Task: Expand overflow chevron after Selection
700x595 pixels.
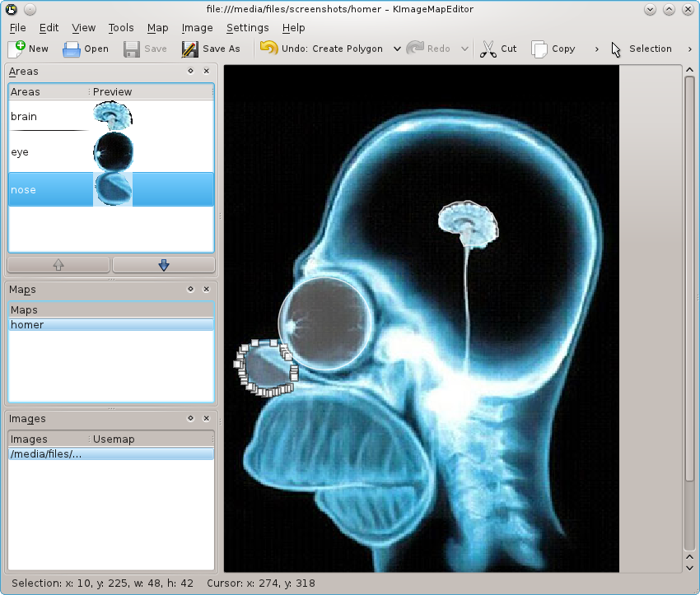Action: [x=689, y=49]
